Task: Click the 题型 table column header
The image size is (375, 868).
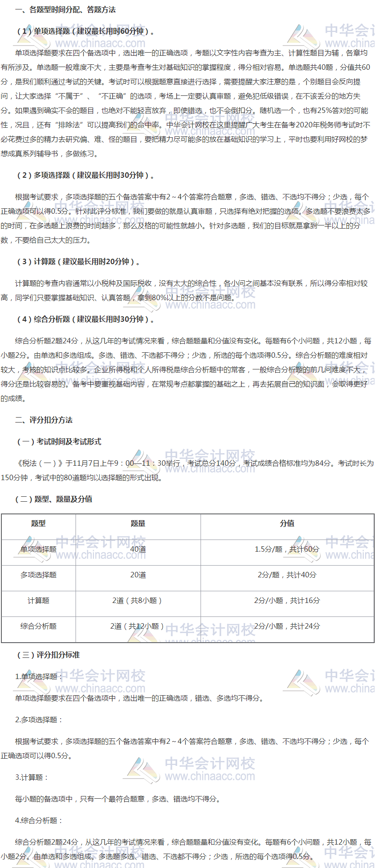Action: click(x=38, y=523)
